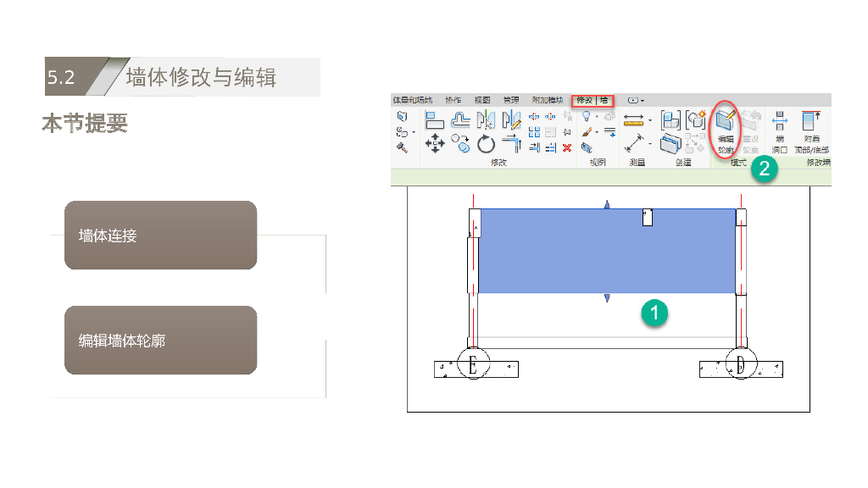Choose the Wall Opening (墙洞口) tool

coord(779,131)
